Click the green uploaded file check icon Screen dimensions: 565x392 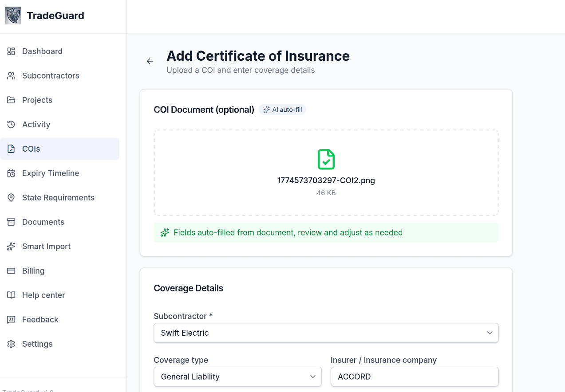click(326, 159)
